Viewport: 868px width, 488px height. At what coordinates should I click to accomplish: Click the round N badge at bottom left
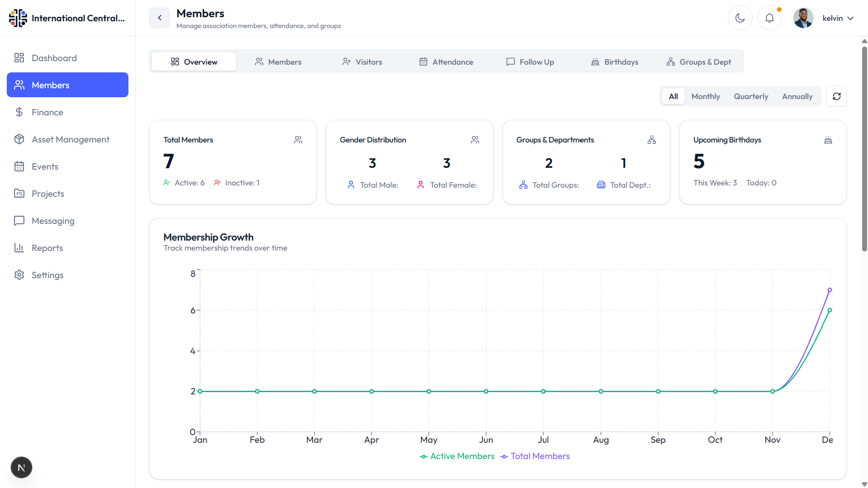pyautogui.click(x=21, y=467)
